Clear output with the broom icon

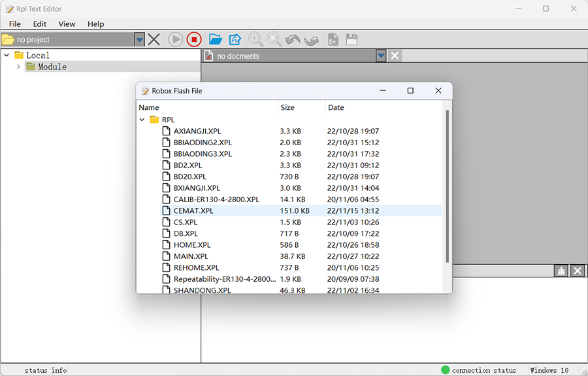[561, 271]
